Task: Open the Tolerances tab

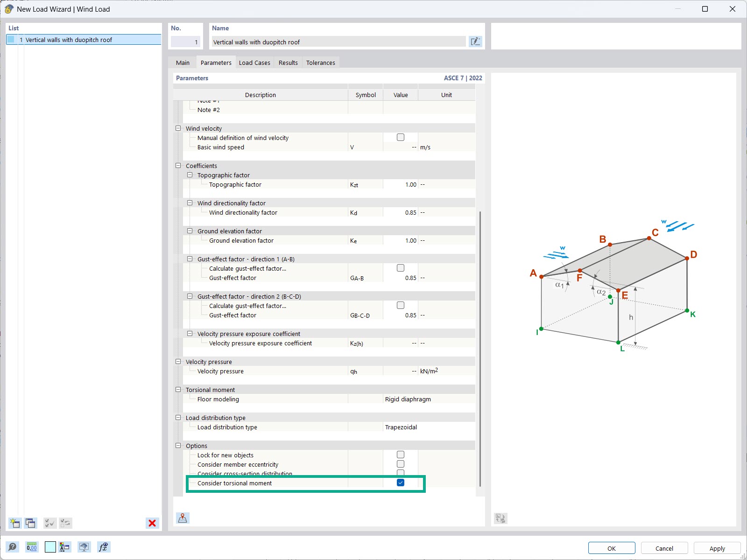Action: tap(320, 62)
